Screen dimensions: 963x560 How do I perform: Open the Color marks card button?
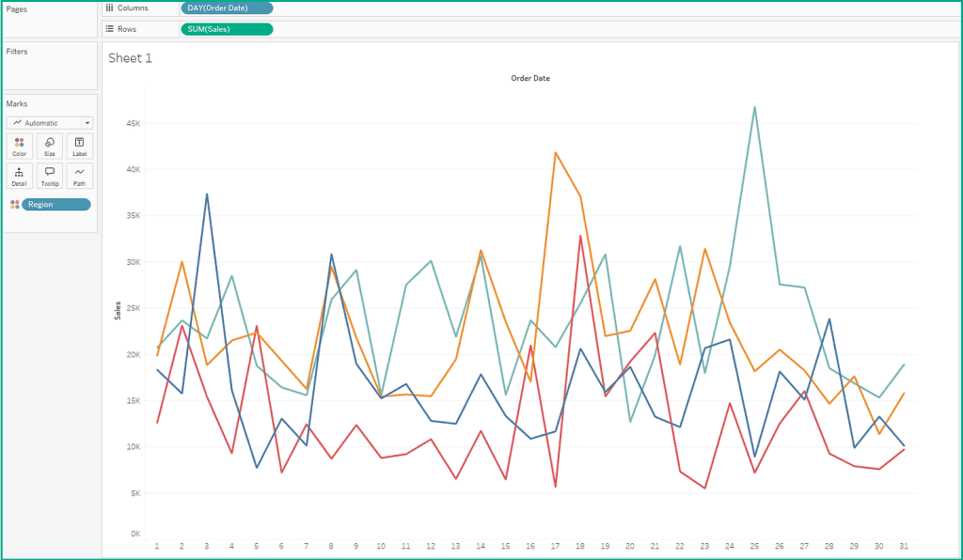(19, 146)
